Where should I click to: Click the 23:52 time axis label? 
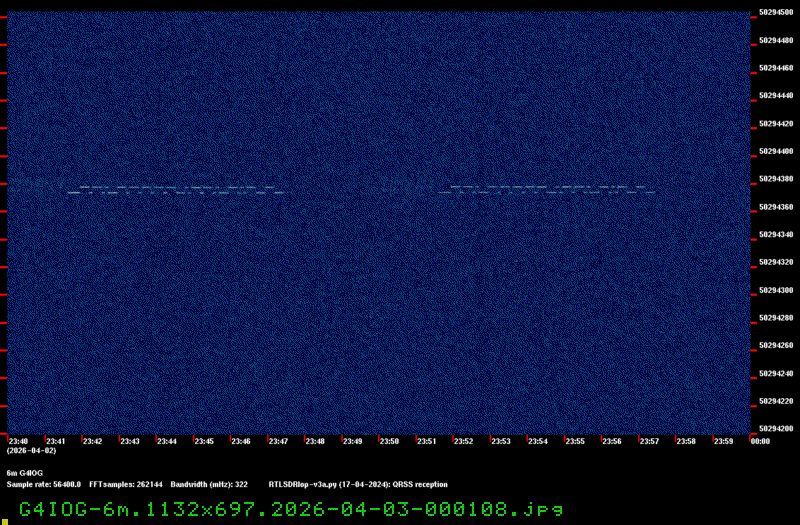pyautogui.click(x=463, y=441)
